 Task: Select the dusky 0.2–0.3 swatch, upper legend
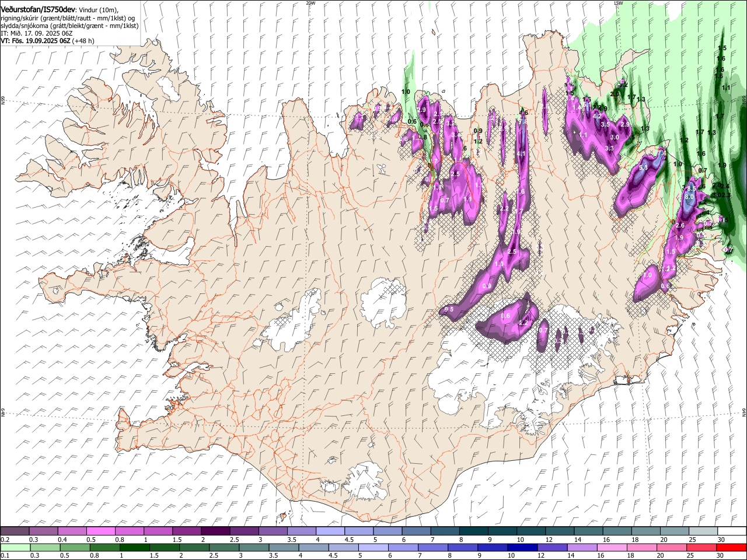tap(15, 531)
